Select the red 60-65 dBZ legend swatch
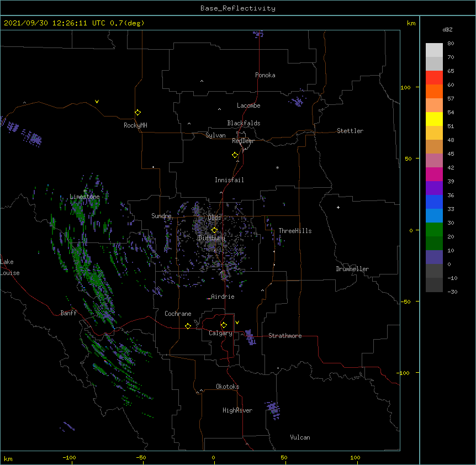Screen dimensions: 476x465 (x=434, y=77)
